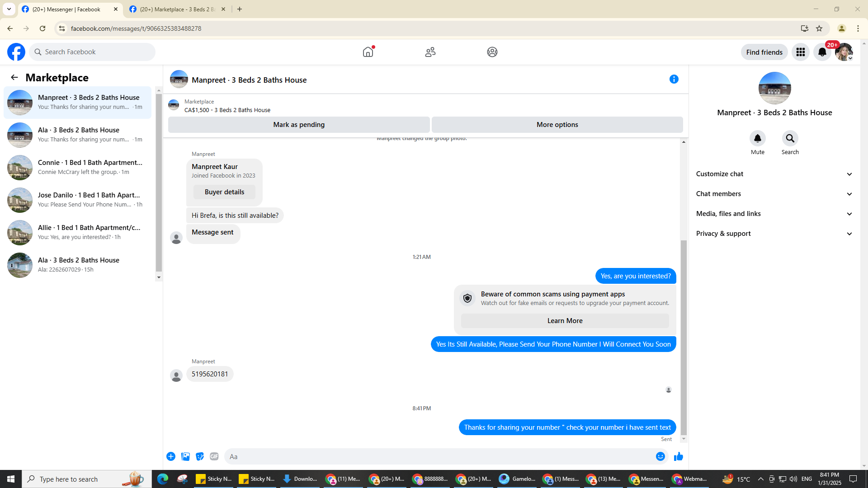Open the large listing photo in info panel

pyautogui.click(x=775, y=88)
